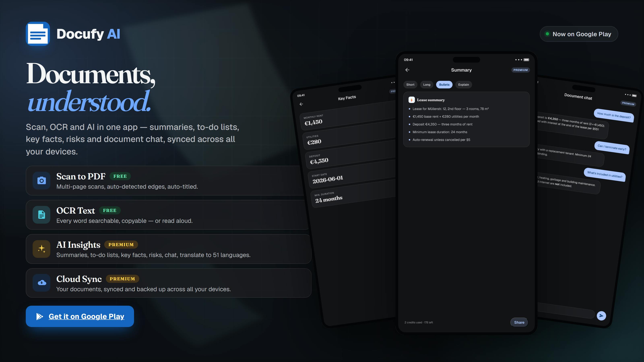Go back using the Summary screen arrow

click(x=407, y=70)
